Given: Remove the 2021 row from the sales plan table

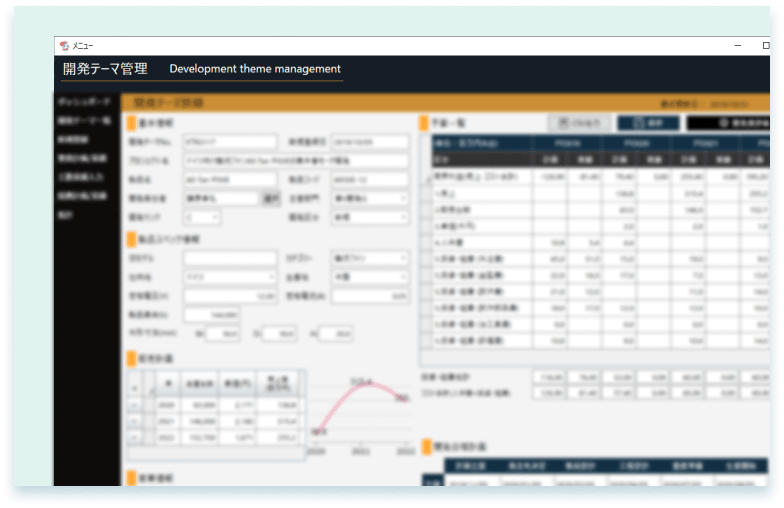Looking at the screenshot, I should click(x=135, y=422).
